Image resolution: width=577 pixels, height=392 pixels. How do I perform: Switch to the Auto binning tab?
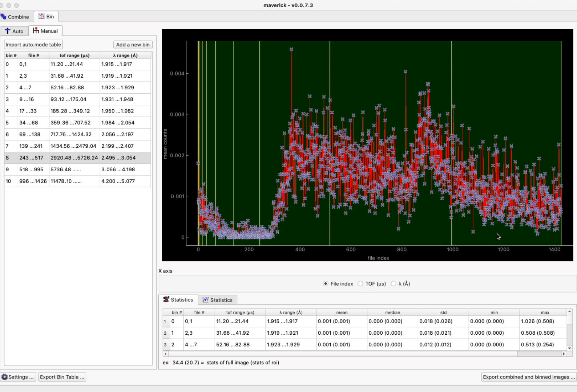[17, 31]
